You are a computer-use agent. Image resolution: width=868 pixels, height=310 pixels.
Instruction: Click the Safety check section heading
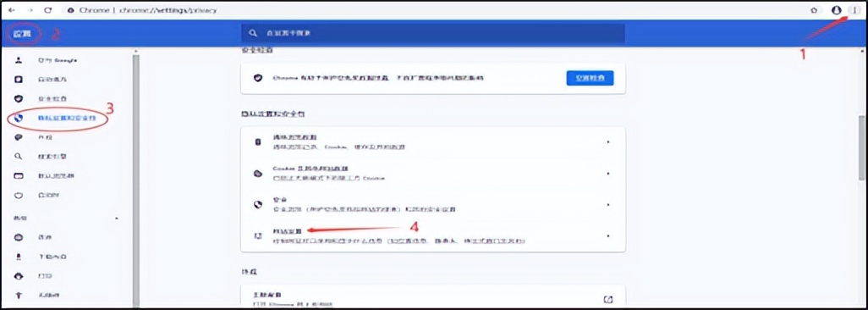(257, 51)
